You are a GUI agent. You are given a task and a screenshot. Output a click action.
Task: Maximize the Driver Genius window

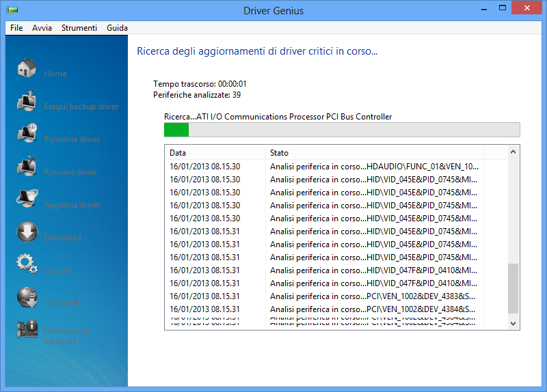click(x=503, y=8)
